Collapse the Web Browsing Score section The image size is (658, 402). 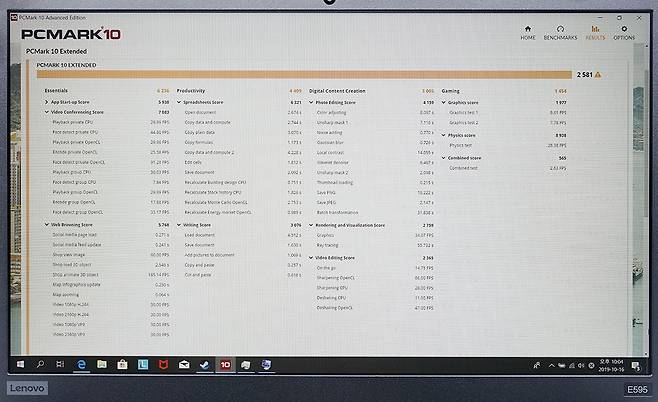pyautogui.click(x=46, y=224)
